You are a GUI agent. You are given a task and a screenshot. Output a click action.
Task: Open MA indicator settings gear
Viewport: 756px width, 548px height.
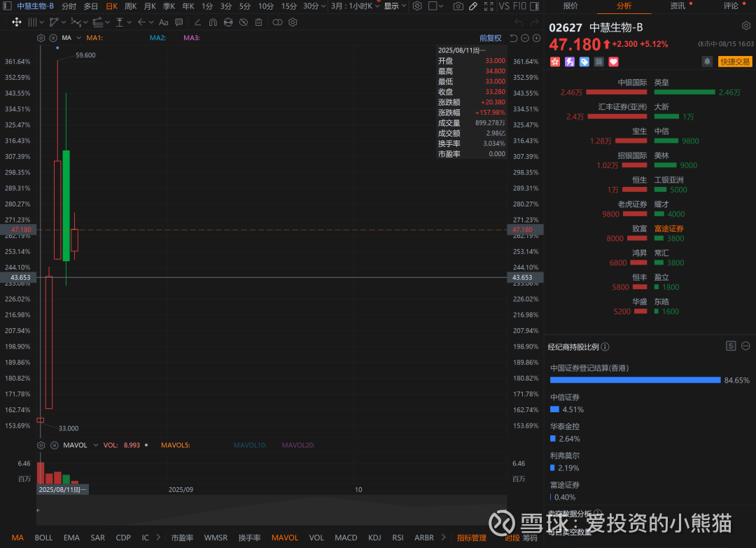tap(41, 38)
